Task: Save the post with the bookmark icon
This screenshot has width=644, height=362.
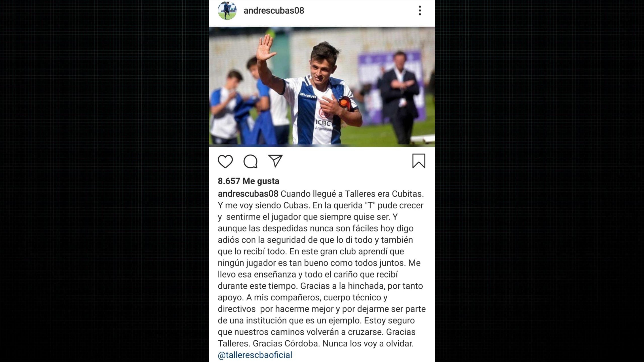Action: (419, 161)
